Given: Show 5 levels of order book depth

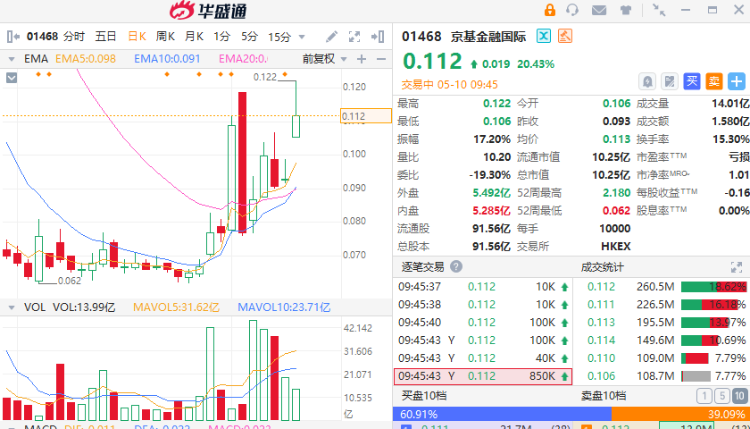Looking at the screenshot, I should tap(722, 396).
